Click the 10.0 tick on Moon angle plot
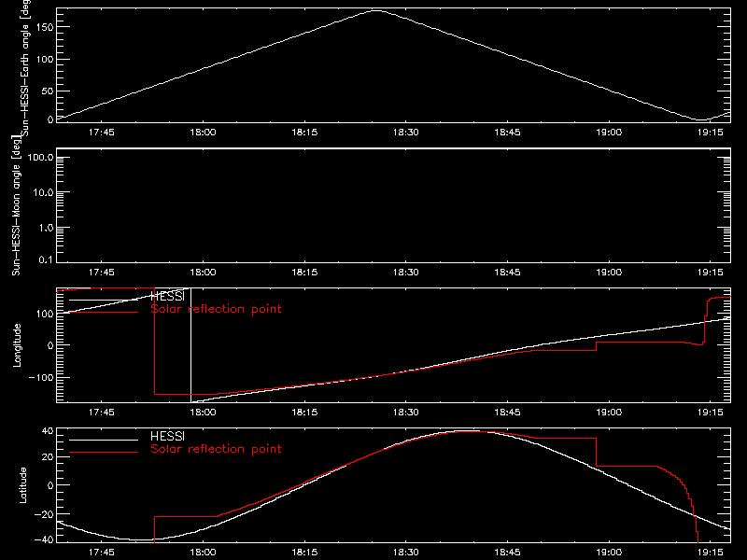The height and width of the screenshot is (560, 747). (43, 193)
